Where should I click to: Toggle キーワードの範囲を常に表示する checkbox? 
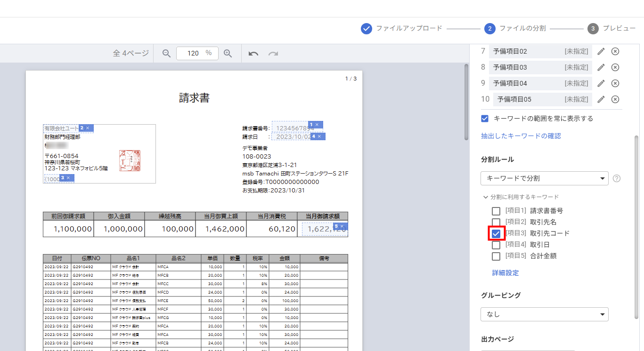[485, 119]
